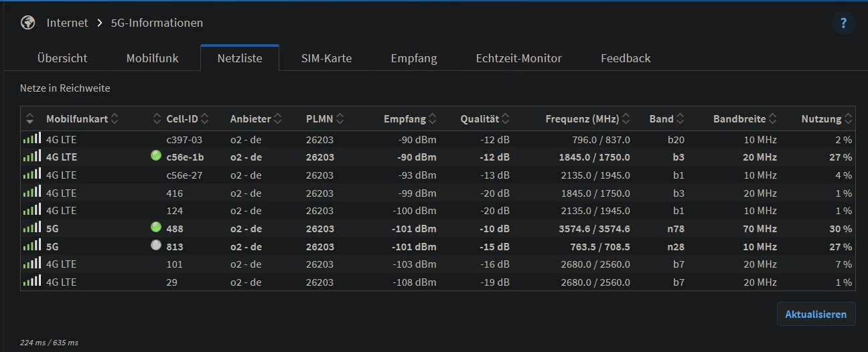Open help with the question mark icon

(x=843, y=23)
